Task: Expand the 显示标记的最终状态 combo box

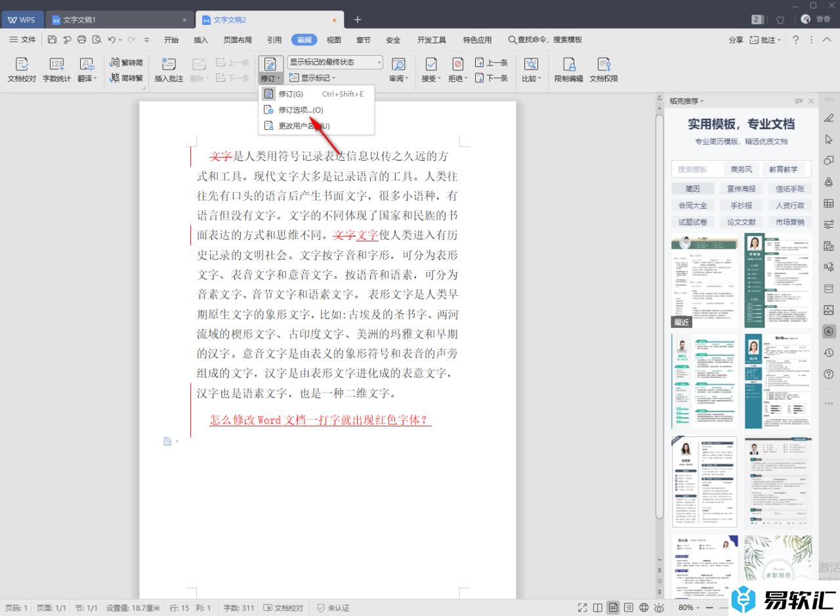Action: [378, 62]
